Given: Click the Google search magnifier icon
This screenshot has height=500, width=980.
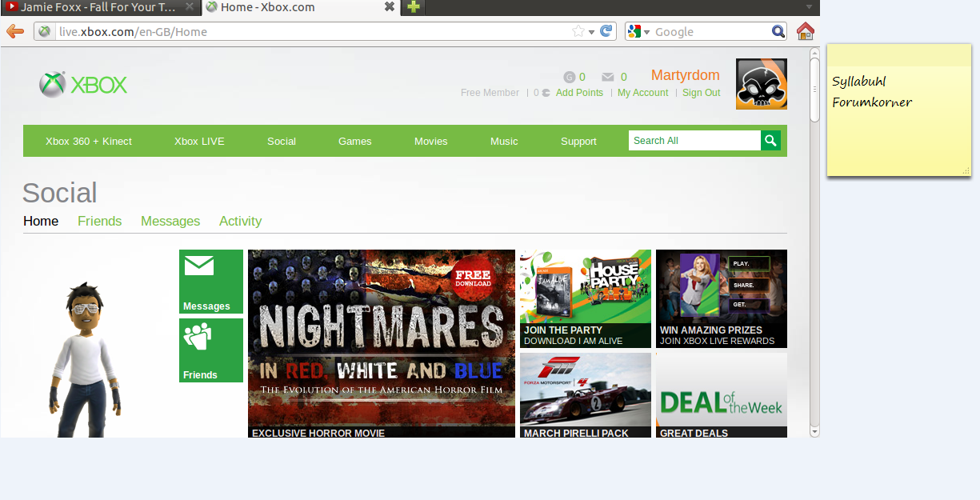Looking at the screenshot, I should pos(778,31).
